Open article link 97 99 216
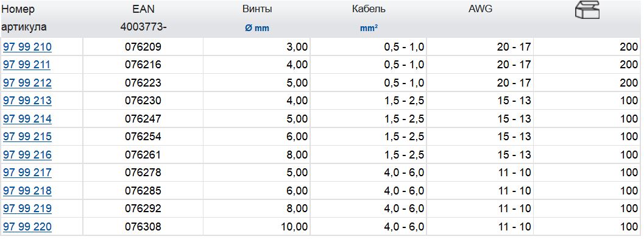 (x=27, y=155)
